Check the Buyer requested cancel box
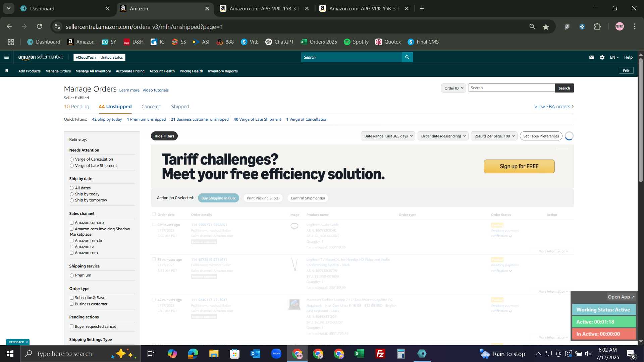 pyautogui.click(x=71, y=326)
